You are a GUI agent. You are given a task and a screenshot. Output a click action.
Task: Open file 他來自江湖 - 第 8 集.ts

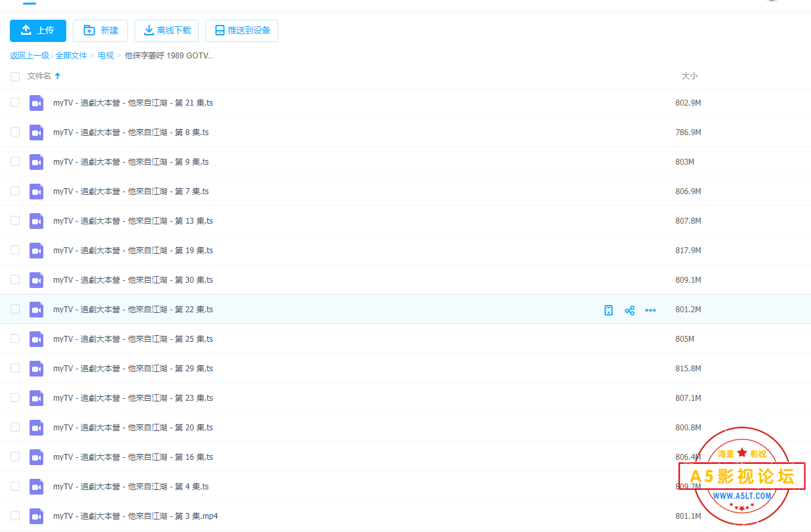coord(131,133)
